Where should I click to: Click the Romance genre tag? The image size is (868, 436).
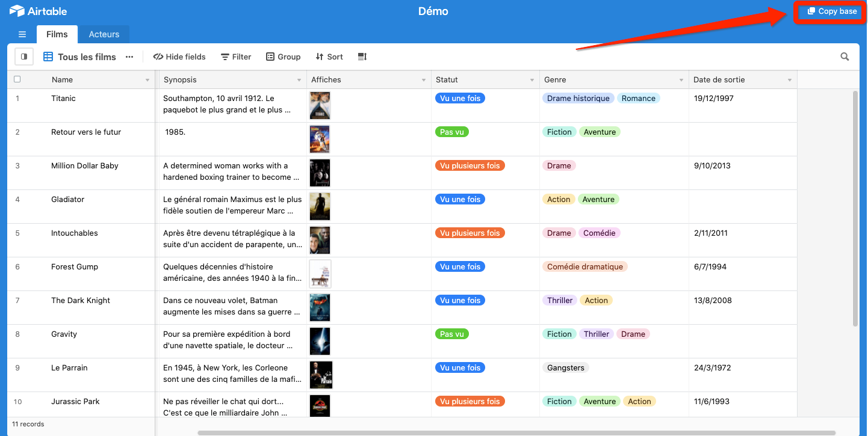(638, 98)
